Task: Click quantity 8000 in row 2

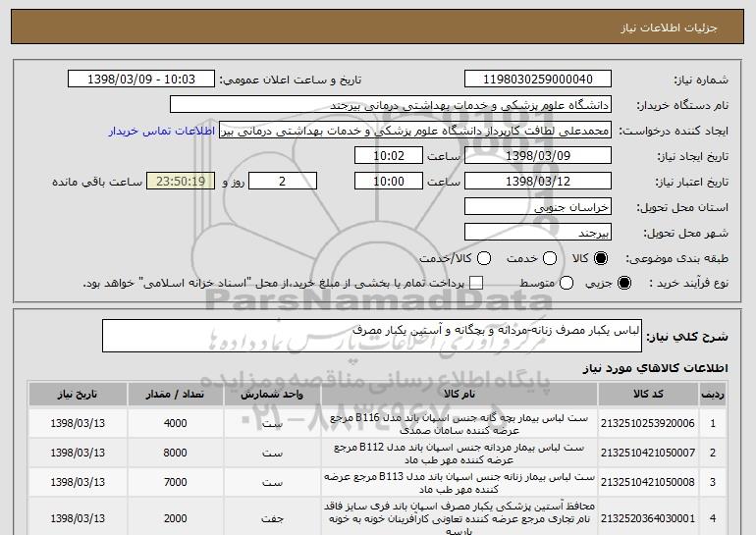Action: tap(175, 454)
